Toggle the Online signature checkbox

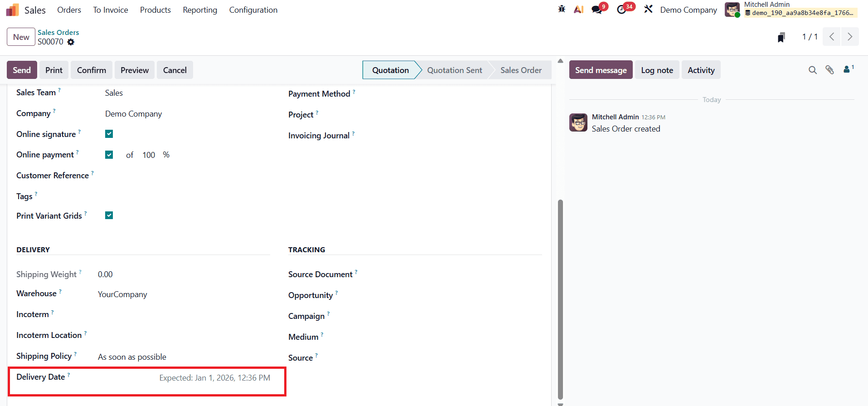coord(109,134)
